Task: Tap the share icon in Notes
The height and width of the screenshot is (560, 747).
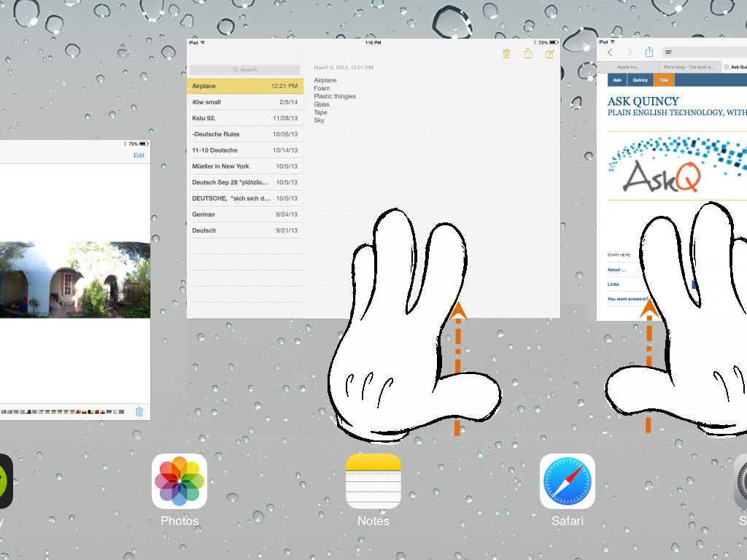Action: [x=528, y=54]
